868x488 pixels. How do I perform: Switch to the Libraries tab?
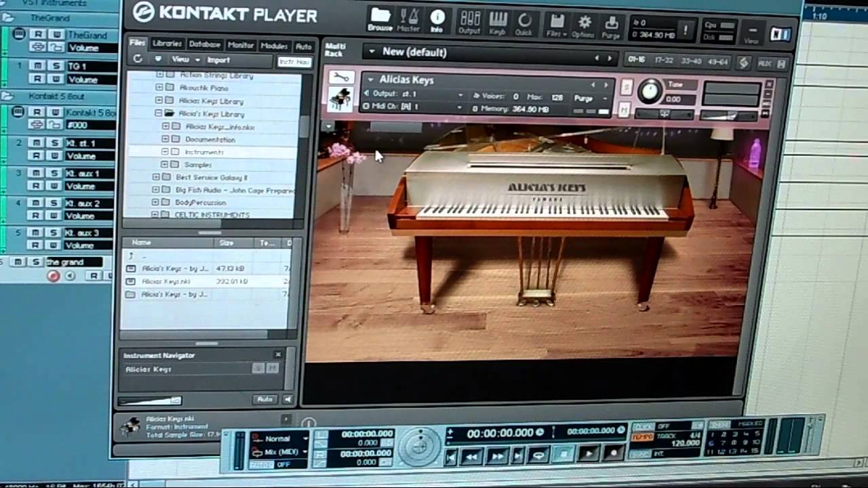pyautogui.click(x=167, y=43)
